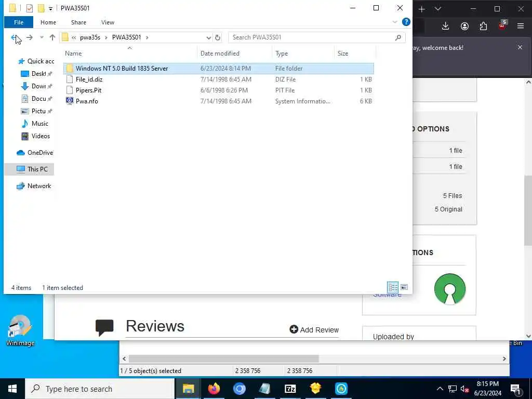Switch to the Home ribbon tab
532x399 pixels.
(48, 22)
